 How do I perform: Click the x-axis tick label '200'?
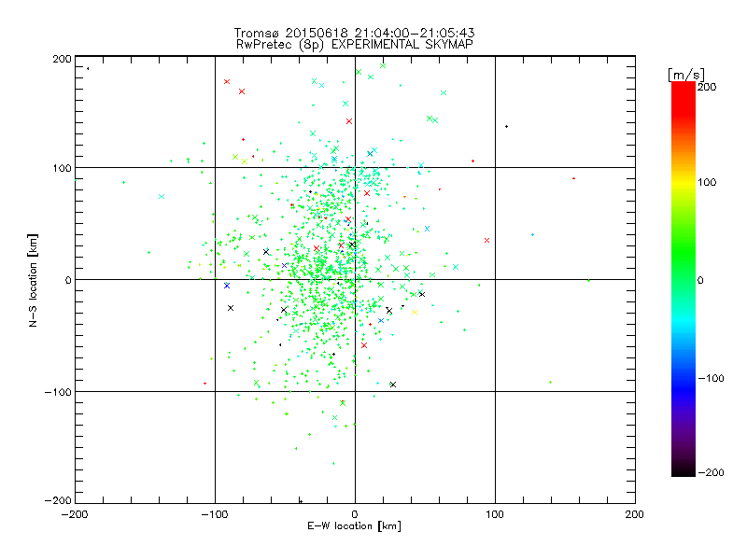click(635, 514)
